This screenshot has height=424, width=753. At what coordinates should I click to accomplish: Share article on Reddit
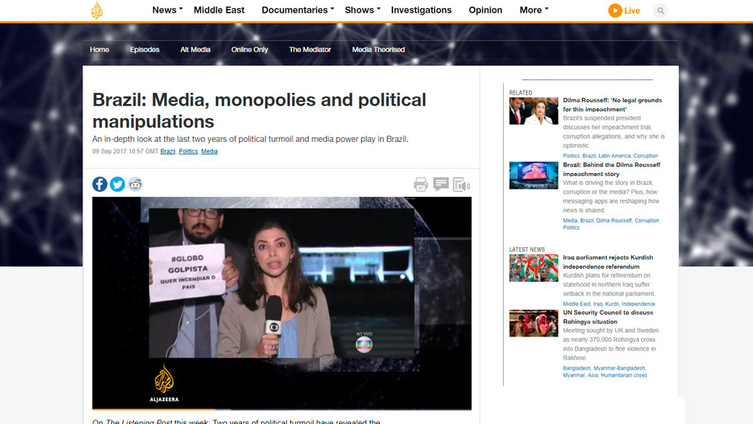(x=135, y=184)
